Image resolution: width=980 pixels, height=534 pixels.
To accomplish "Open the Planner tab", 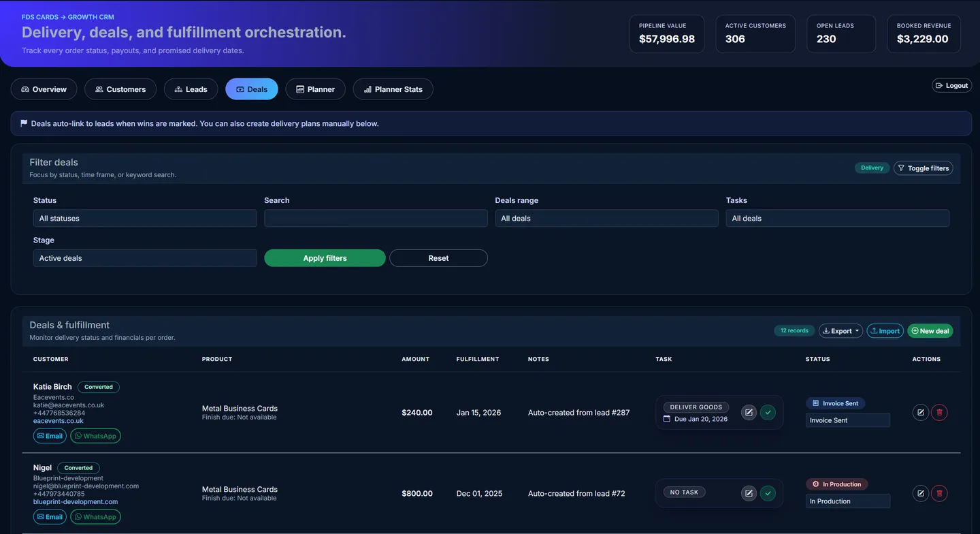I will pos(316,89).
